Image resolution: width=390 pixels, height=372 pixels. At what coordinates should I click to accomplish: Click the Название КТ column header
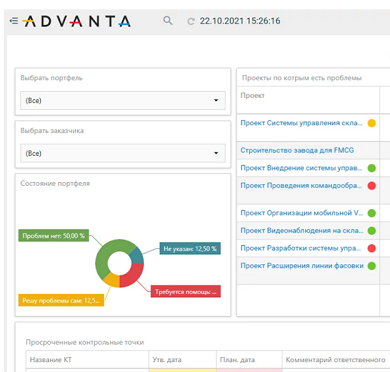pyautogui.click(x=51, y=360)
